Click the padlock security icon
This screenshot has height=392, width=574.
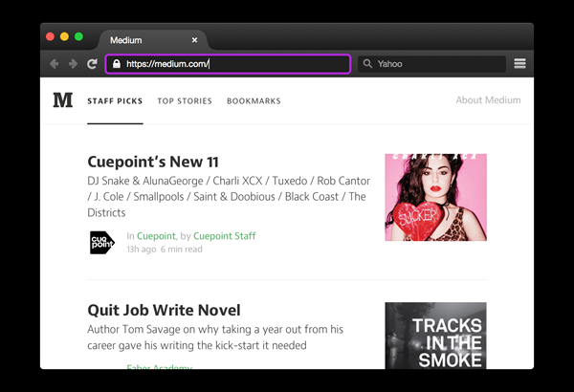click(117, 64)
